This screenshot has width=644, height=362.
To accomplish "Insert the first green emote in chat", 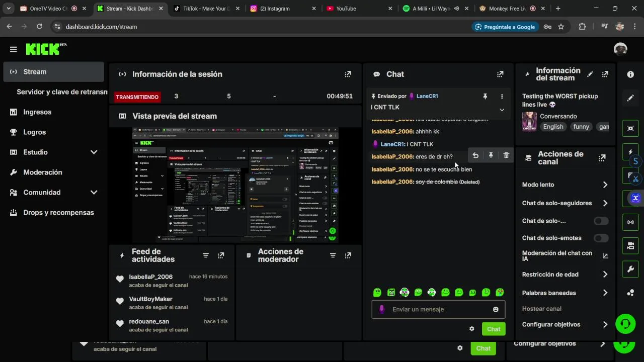I will [x=377, y=292].
